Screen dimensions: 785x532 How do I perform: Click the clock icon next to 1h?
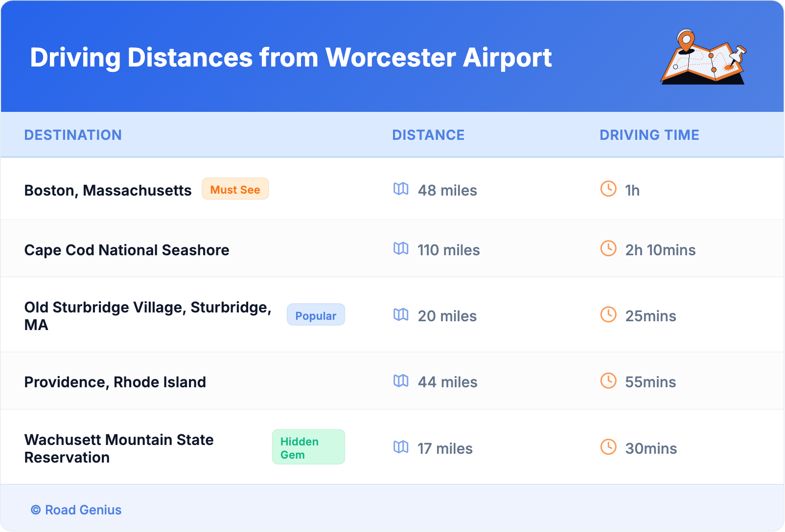click(608, 189)
